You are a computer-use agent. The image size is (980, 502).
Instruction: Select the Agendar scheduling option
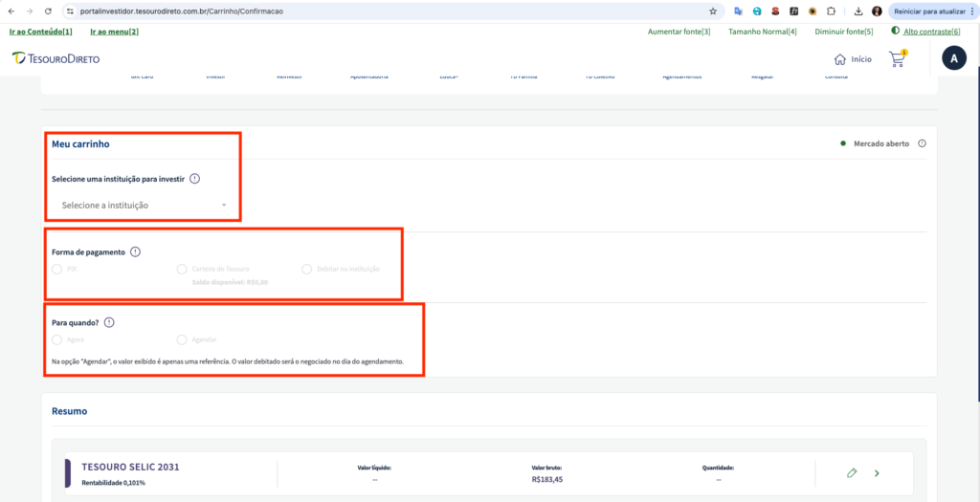(182, 339)
